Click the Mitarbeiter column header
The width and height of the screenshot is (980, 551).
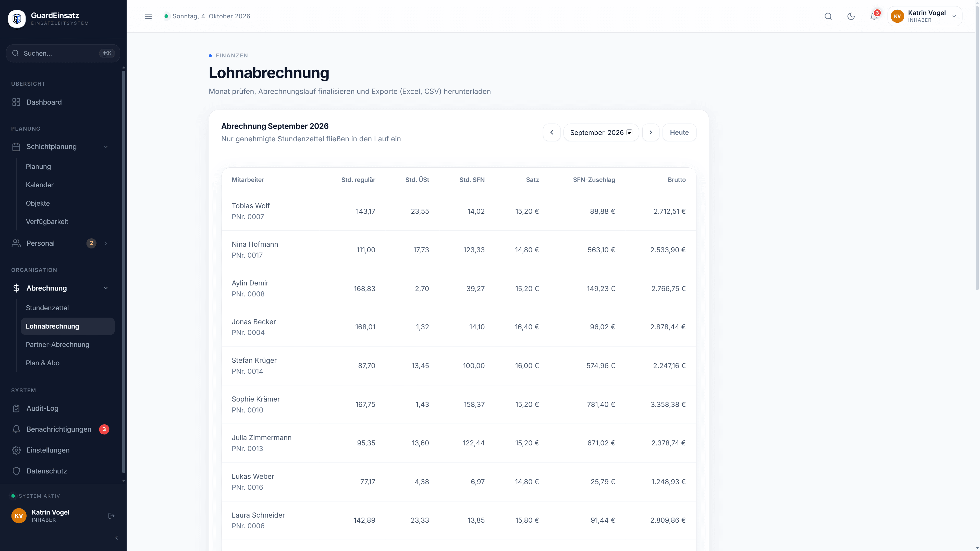point(248,180)
